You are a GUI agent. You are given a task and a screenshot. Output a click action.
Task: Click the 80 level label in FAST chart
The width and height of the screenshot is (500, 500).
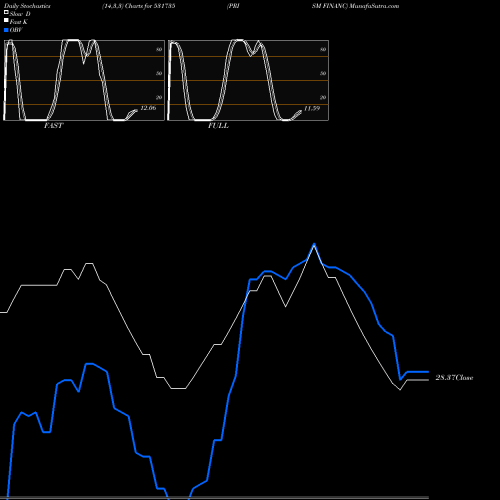click(159, 49)
